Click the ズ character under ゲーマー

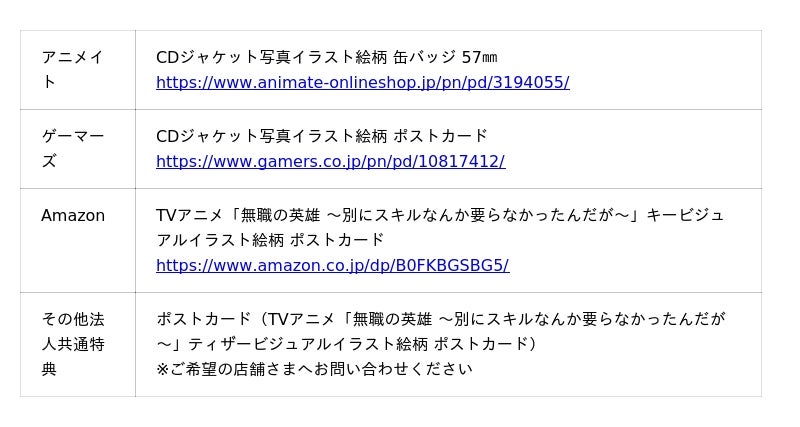49,161
